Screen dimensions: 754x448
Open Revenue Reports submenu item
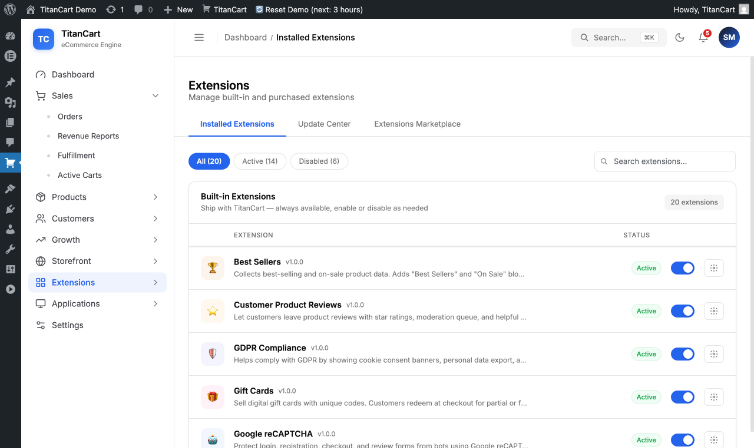[x=88, y=136]
